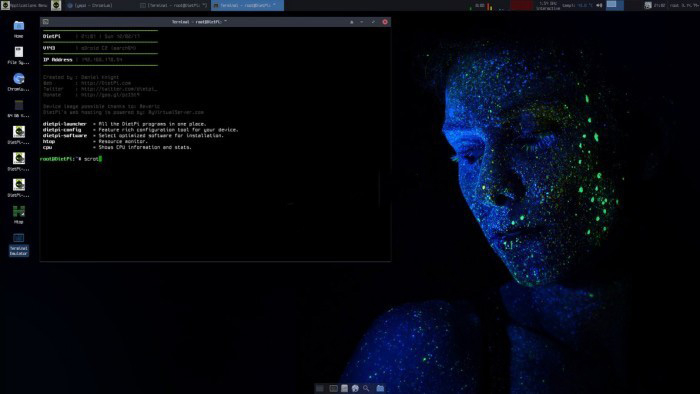The width and height of the screenshot is (700, 394).
Task: Click the clock showing 21:02
Action: click(659, 5)
